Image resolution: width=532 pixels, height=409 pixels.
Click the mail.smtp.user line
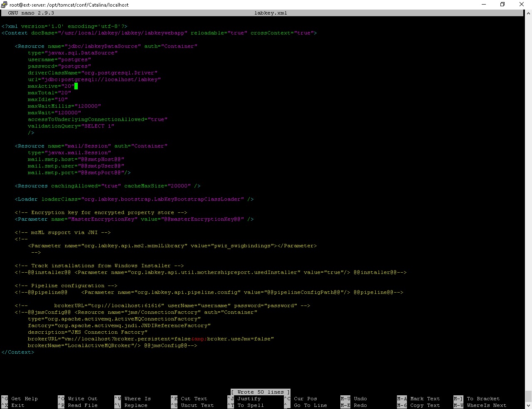pyautogui.click(x=76, y=166)
